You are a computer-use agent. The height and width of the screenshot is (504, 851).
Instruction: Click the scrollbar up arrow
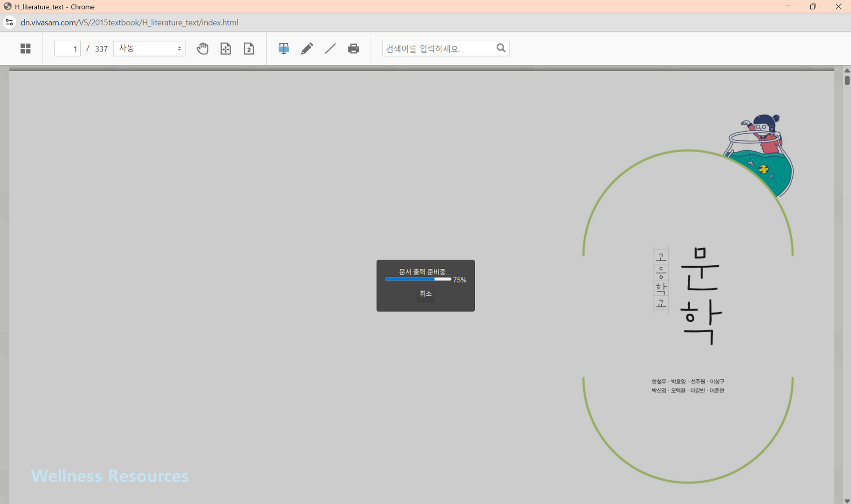[x=847, y=70]
